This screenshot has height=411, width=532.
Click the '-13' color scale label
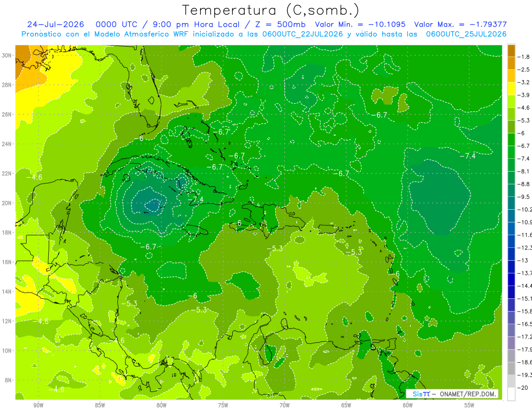point(523,260)
